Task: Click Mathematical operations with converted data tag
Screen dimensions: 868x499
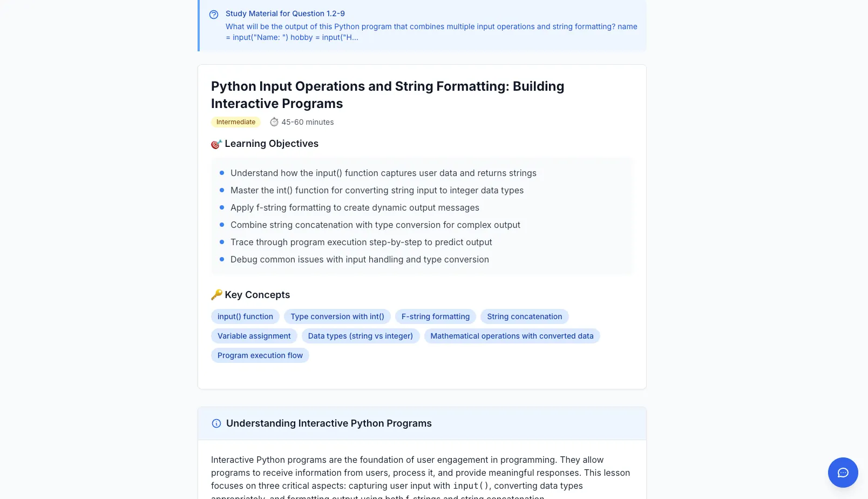Action: tap(512, 336)
